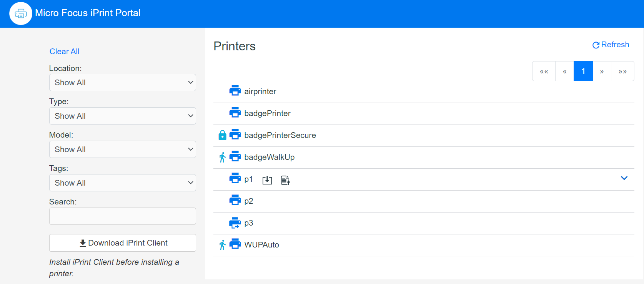Screen dimensions: 644x284
Task: Refresh the printers list
Action: point(611,45)
